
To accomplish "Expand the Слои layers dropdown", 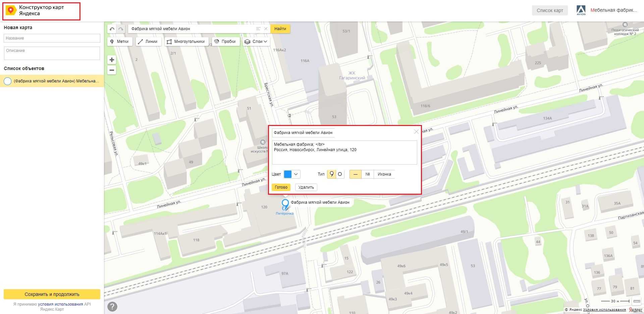I will (256, 42).
